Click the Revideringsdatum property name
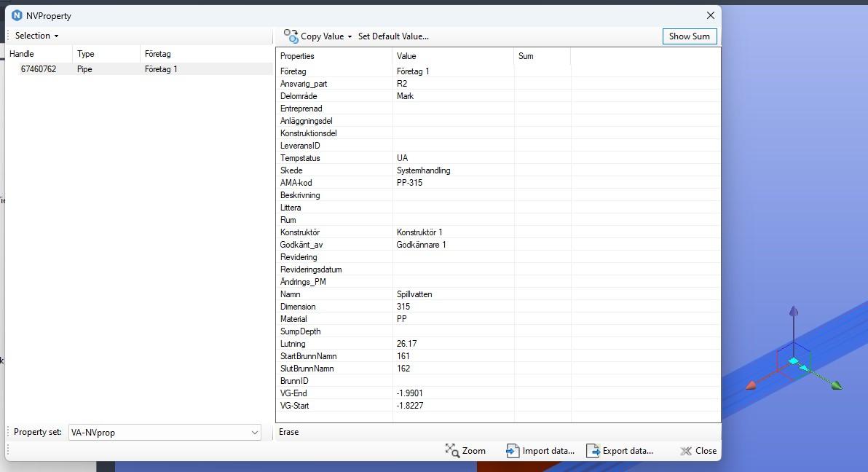This screenshot has width=868, height=472. [311, 270]
